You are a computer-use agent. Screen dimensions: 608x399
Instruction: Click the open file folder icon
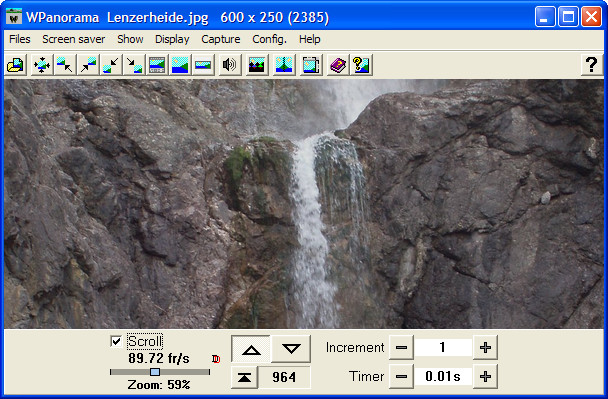(x=16, y=65)
